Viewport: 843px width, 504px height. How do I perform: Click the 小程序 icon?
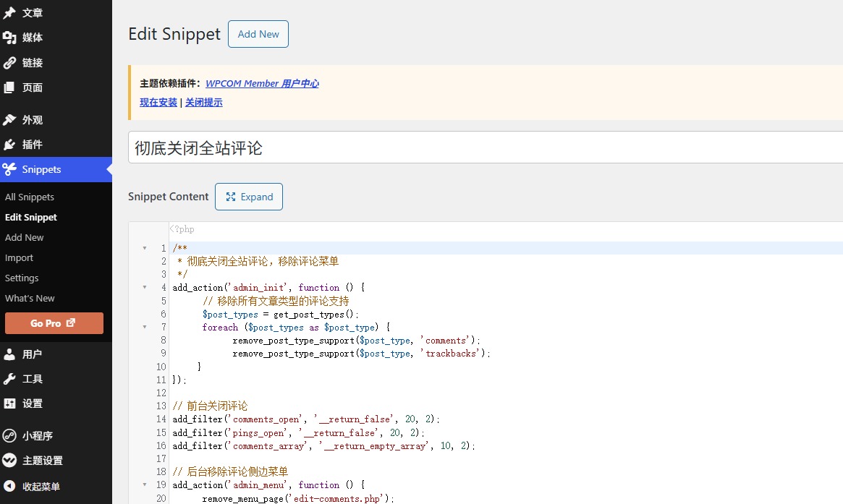point(9,435)
